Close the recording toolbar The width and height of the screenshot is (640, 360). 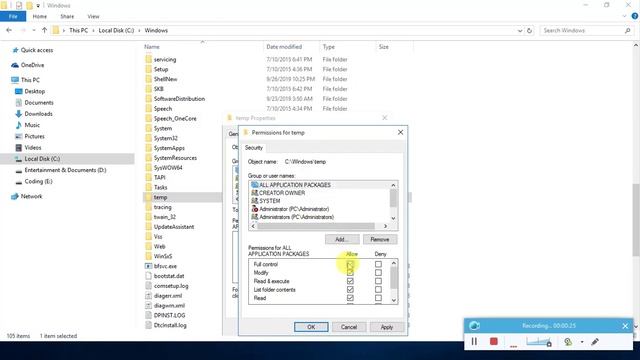[625, 326]
